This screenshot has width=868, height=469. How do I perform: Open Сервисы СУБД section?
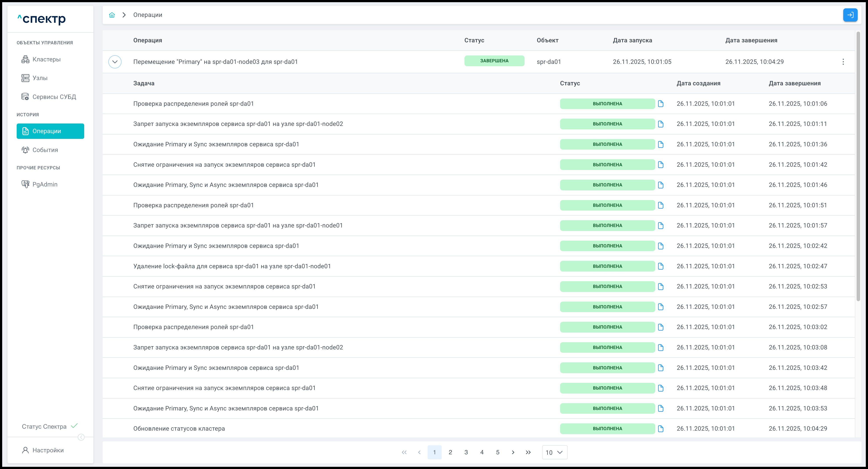pos(54,97)
